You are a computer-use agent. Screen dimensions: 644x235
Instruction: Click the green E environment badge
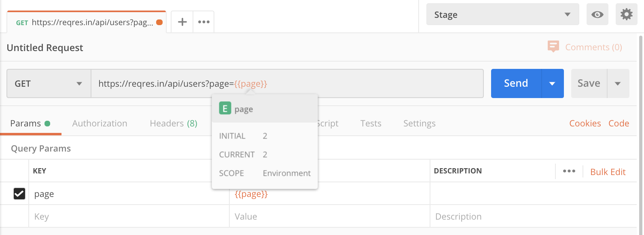225,108
